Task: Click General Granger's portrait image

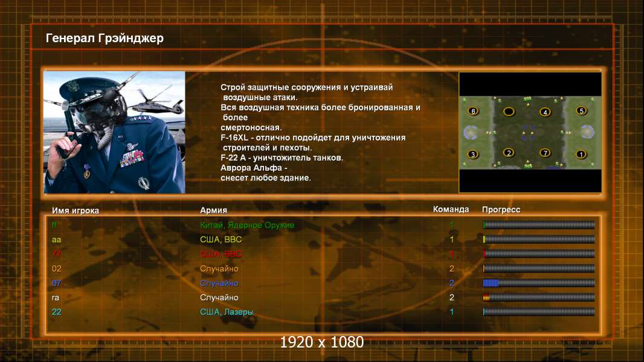Action: point(115,132)
